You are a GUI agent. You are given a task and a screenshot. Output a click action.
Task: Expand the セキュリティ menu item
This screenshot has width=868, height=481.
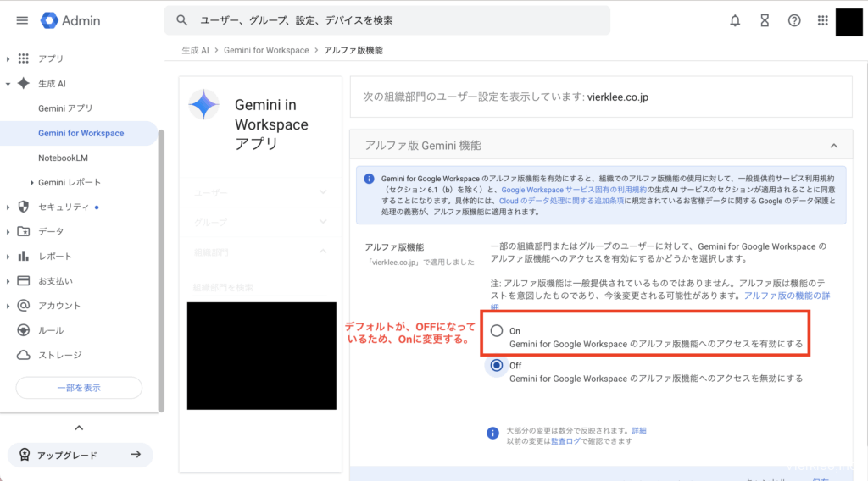pos(8,207)
